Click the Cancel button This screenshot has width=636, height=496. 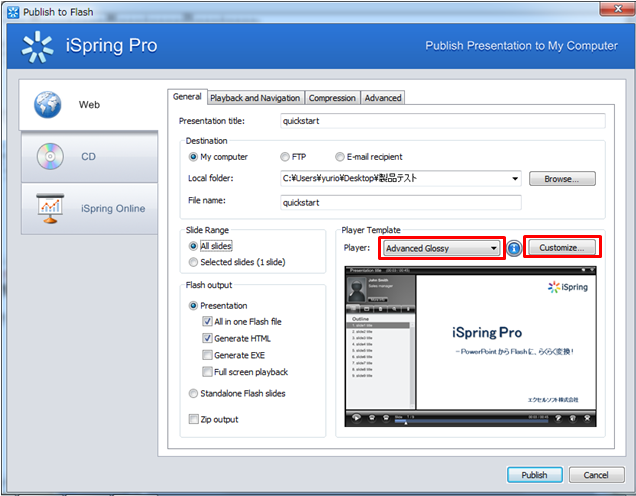click(x=596, y=475)
